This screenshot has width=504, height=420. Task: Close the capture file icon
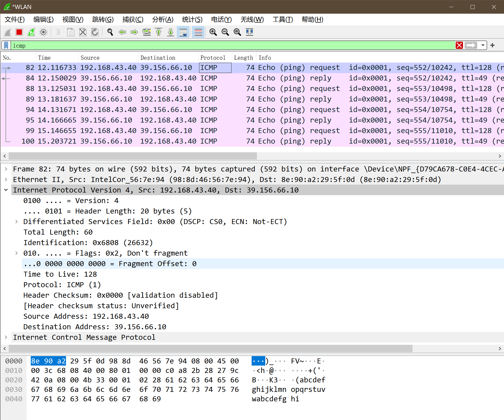click(83, 32)
